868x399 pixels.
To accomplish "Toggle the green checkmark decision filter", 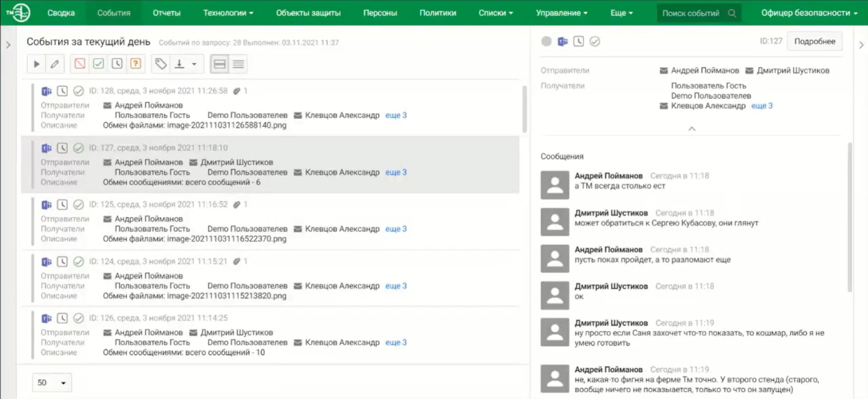I will [x=99, y=64].
